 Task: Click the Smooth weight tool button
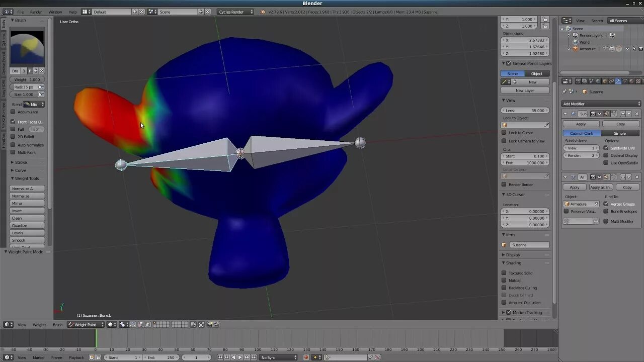tap(27, 240)
